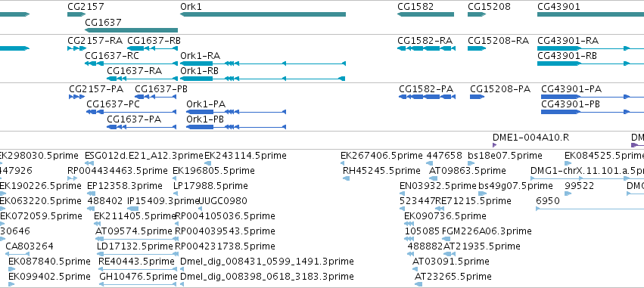The image size is (644, 288).
Task: Open EST ESG012d.E21_A12.3prime
Action: (144, 156)
